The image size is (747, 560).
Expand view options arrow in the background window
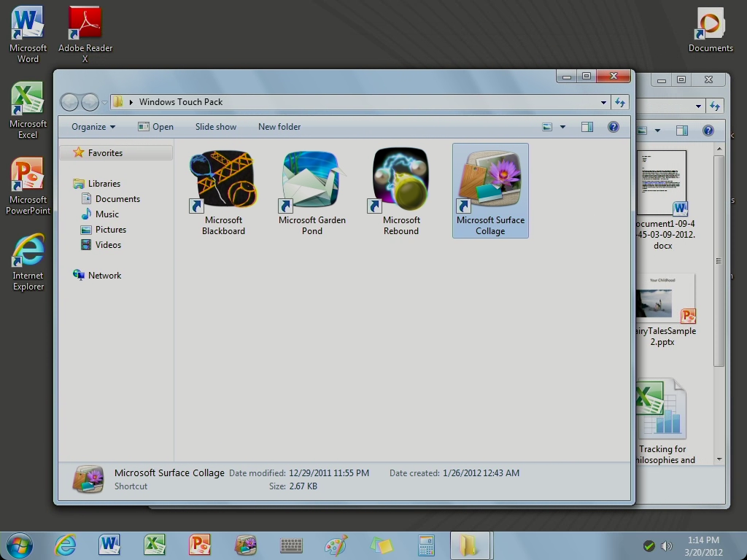pos(657,131)
